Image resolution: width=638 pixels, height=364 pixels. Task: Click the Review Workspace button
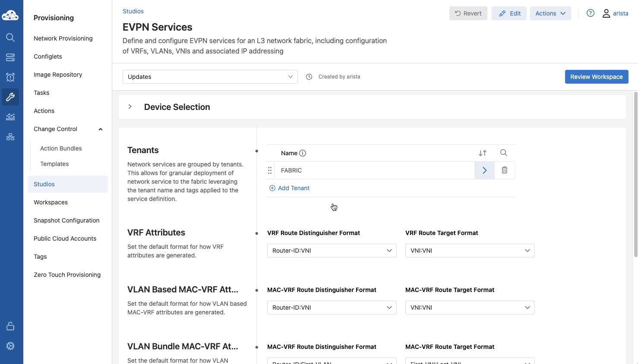(596, 77)
